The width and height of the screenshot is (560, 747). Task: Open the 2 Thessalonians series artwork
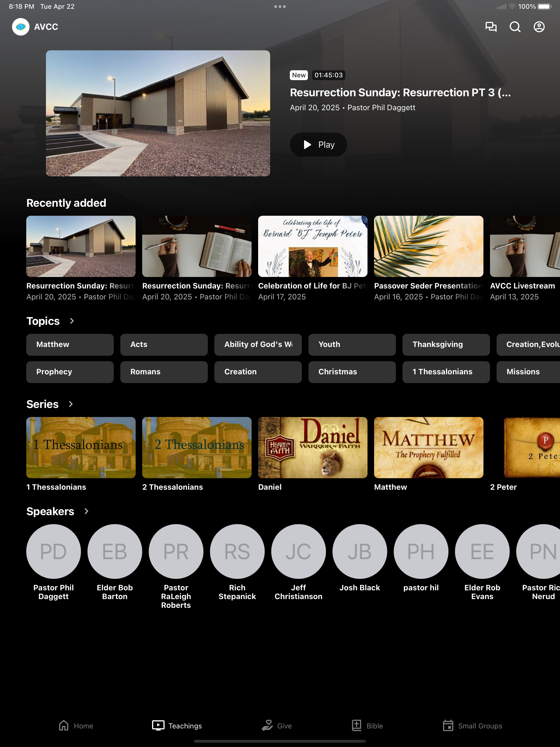click(x=197, y=447)
